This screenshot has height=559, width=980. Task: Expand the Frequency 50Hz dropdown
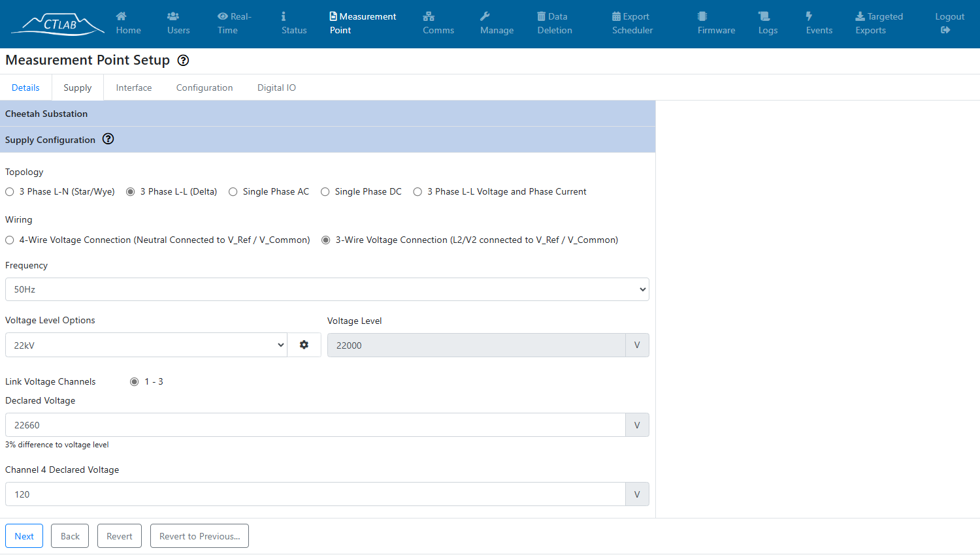[327, 289]
